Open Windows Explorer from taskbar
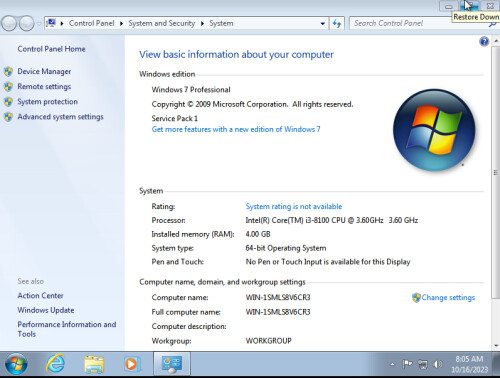The width and height of the screenshot is (500, 378). coord(94,364)
